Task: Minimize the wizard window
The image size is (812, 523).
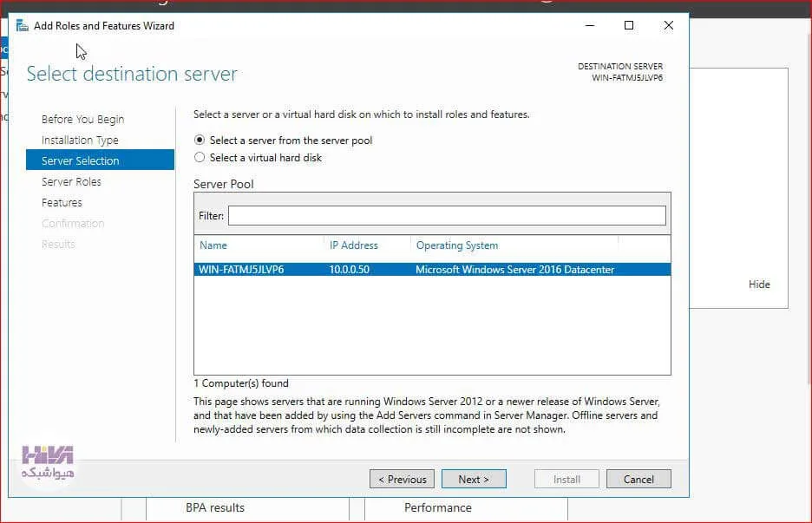Action: (589, 25)
